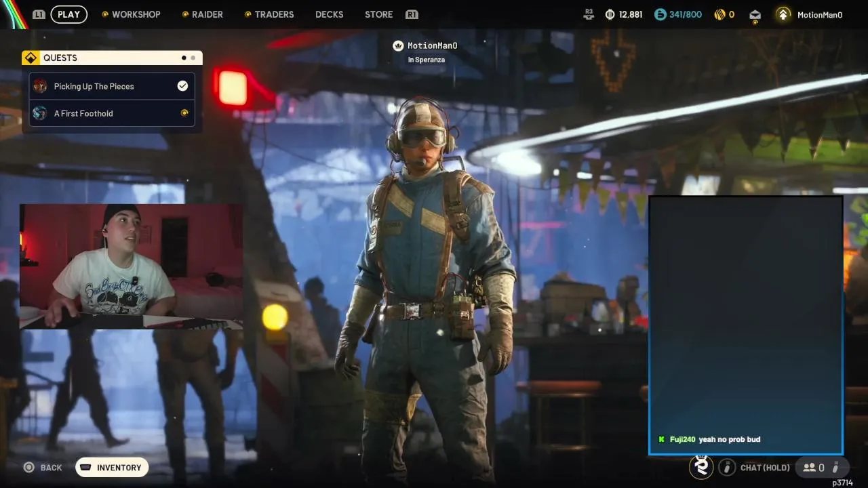Click the yellow Quests diamond icon
The width and height of the screenshot is (868, 488).
tap(31, 58)
